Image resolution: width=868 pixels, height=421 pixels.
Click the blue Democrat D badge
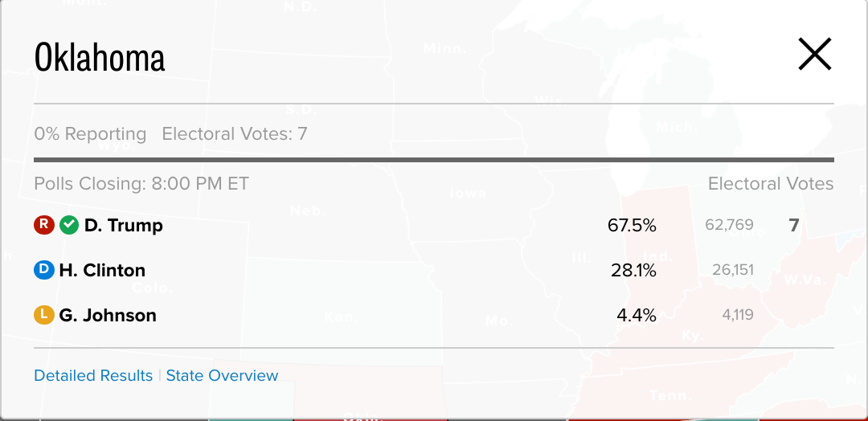tap(43, 270)
